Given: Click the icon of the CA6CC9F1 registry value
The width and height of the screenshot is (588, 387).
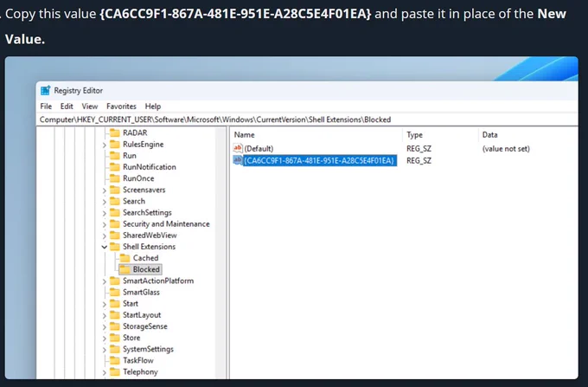Looking at the screenshot, I should (x=239, y=160).
